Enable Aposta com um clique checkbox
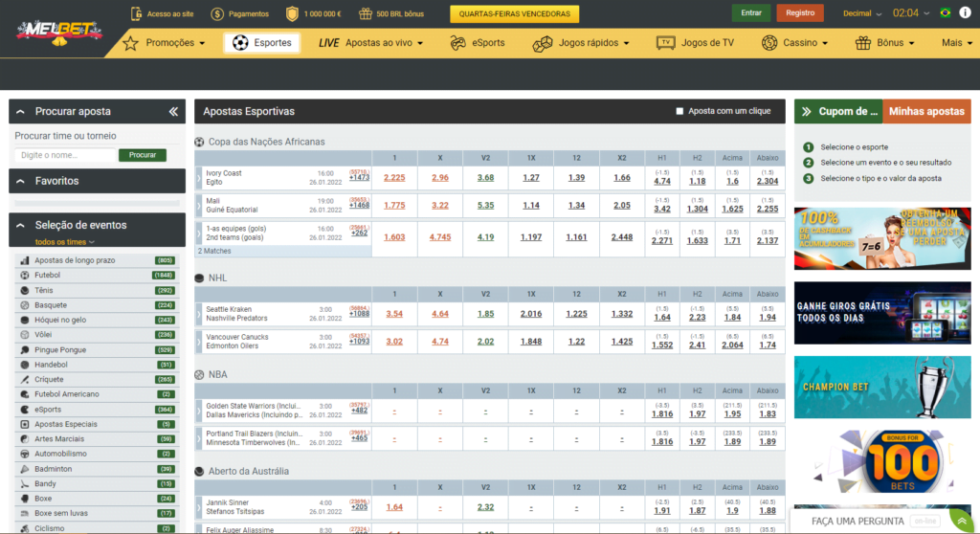 click(x=679, y=111)
